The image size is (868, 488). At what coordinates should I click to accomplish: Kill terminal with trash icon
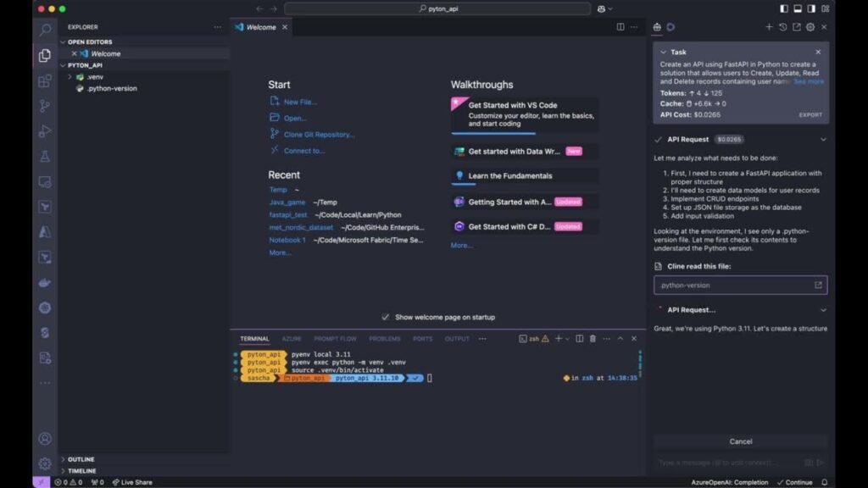pos(593,339)
